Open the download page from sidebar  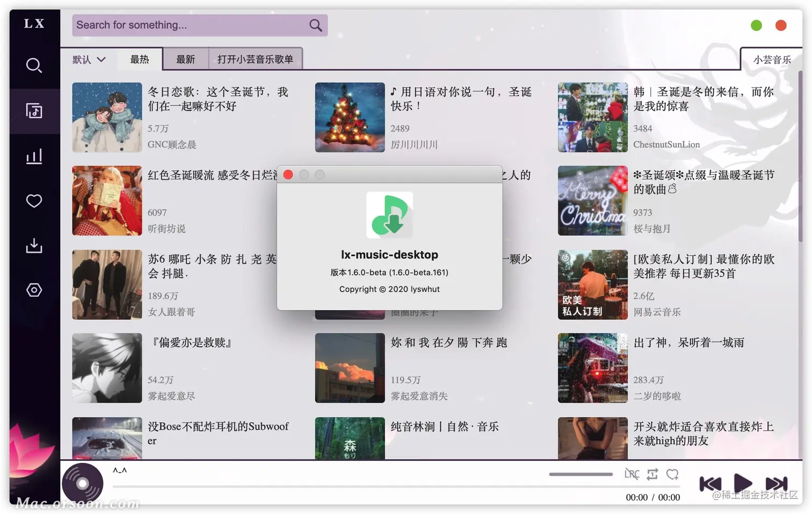[x=34, y=246]
